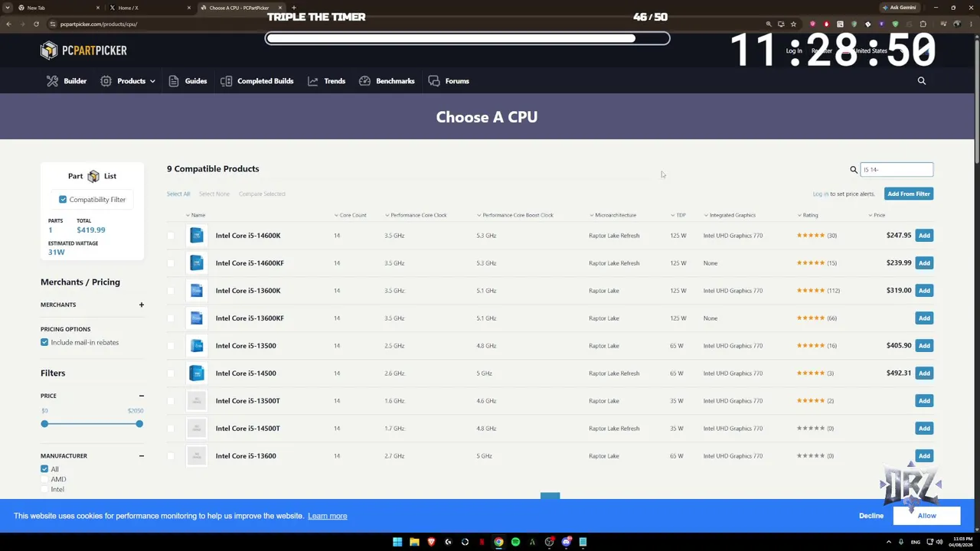Click the site information icon in address bar

tap(53, 24)
